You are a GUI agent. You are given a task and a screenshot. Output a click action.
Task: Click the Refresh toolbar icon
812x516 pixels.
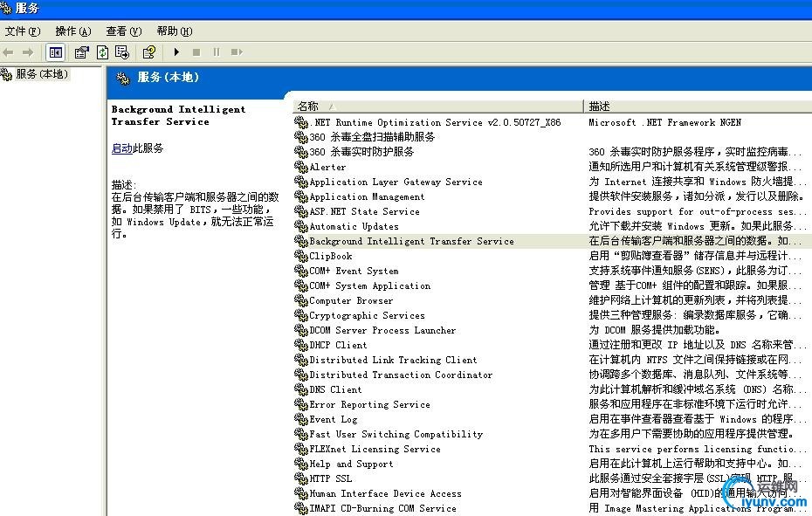coord(102,52)
